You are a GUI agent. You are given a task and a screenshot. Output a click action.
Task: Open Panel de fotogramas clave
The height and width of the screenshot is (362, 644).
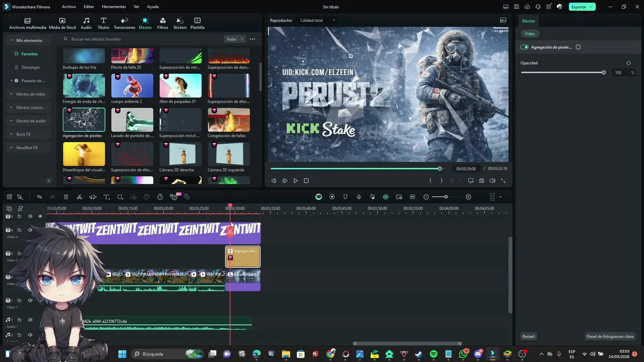610,336
